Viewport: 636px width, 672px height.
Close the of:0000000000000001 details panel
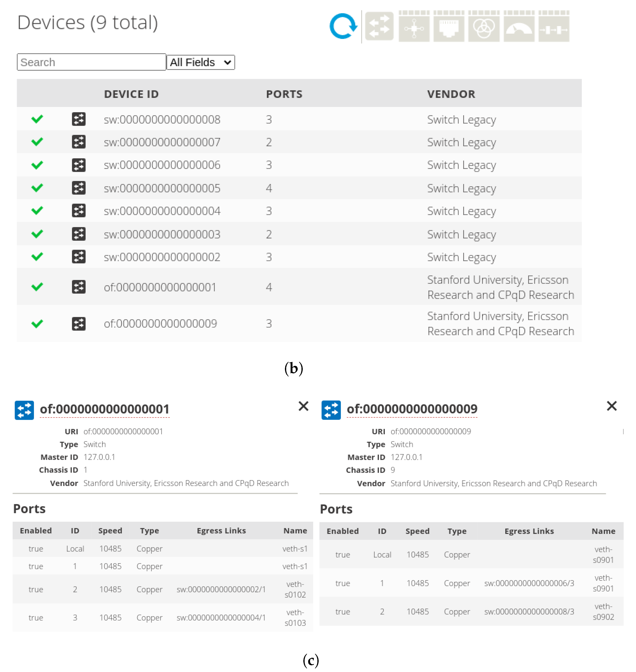[303, 406]
